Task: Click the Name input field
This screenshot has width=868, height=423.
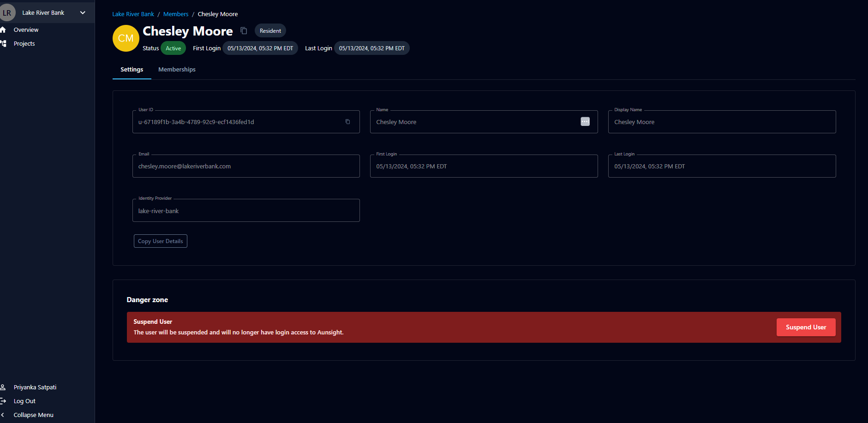Action: 484,122
